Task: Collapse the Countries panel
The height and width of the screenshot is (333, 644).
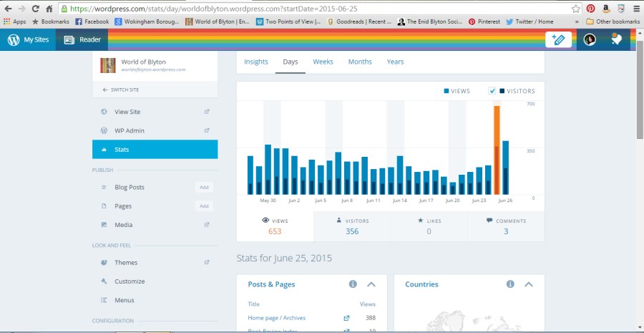Action: 529,284
